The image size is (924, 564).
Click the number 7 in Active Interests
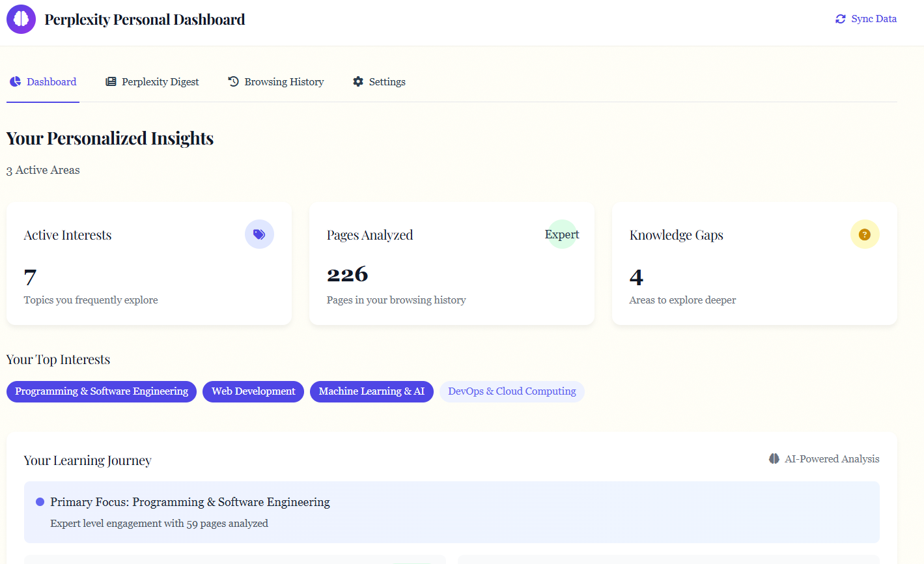(x=30, y=278)
